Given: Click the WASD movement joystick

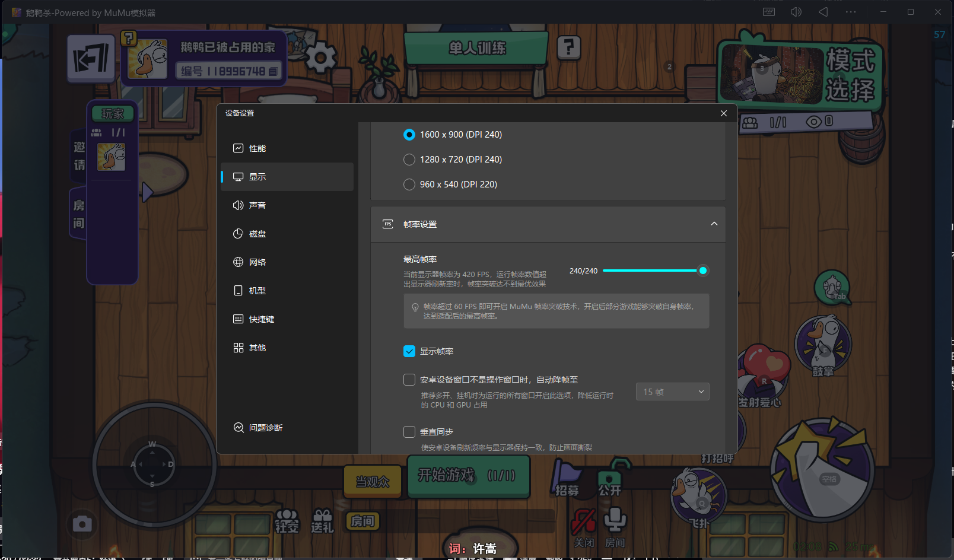Looking at the screenshot, I should coord(153,464).
